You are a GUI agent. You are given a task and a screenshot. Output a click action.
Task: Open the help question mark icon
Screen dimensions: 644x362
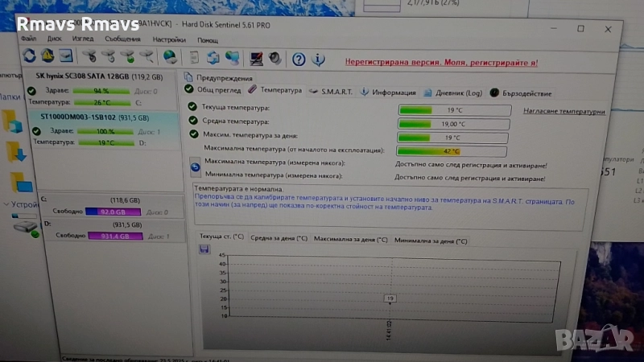click(299, 59)
